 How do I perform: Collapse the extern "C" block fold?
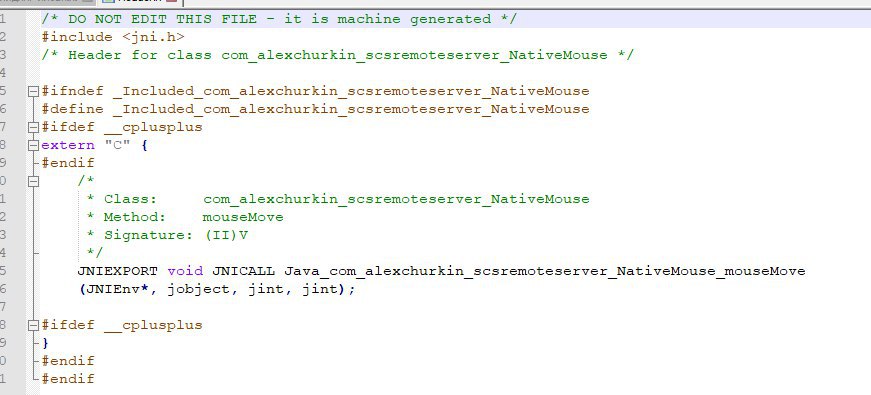(x=34, y=146)
